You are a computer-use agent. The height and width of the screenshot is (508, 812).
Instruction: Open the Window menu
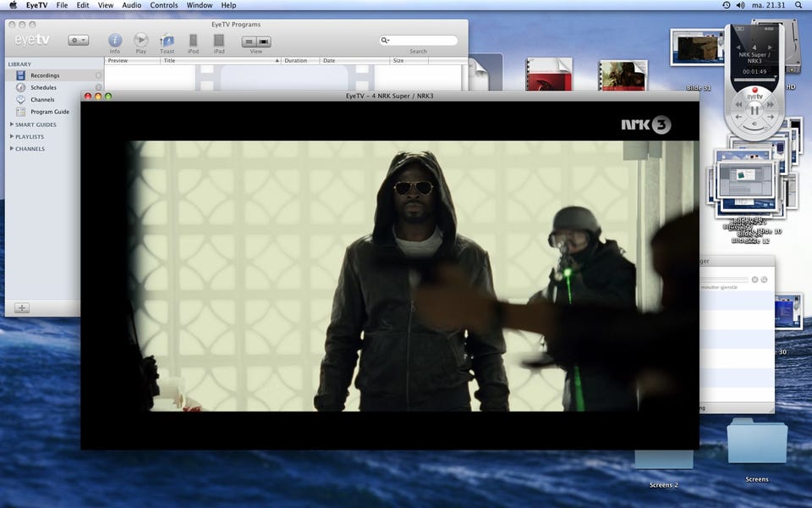coord(200,5)
